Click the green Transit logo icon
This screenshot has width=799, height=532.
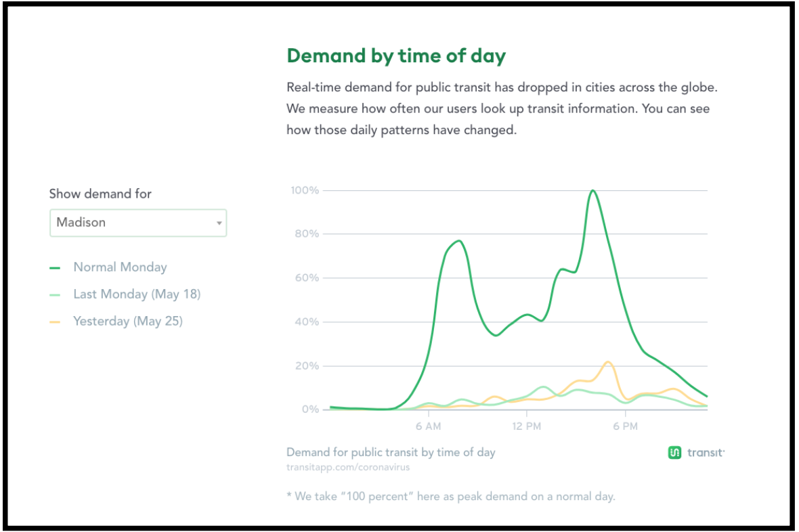[674, 453]
